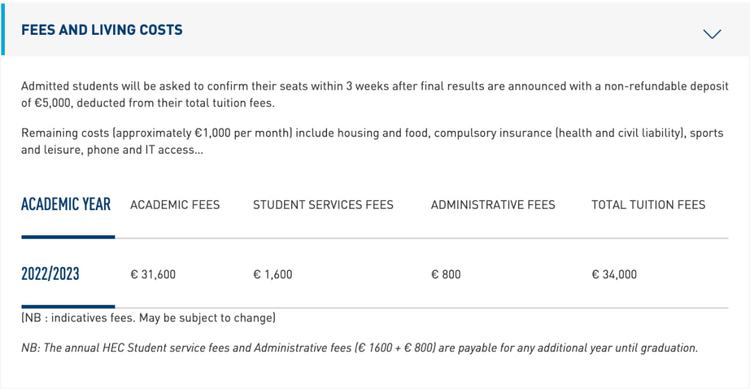The image size is (750, 389).
Task: Click the € 800 administrative fees value
Action: (x=446, y=274)
